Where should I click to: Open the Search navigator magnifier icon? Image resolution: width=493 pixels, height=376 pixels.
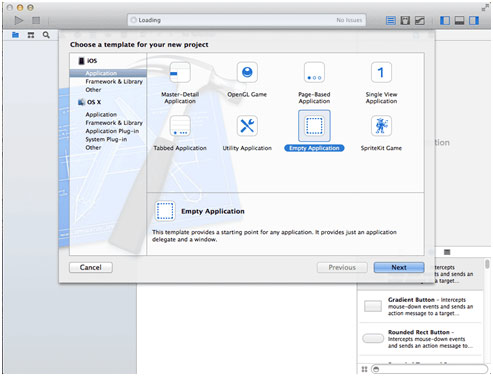click(x=46, y=35)
